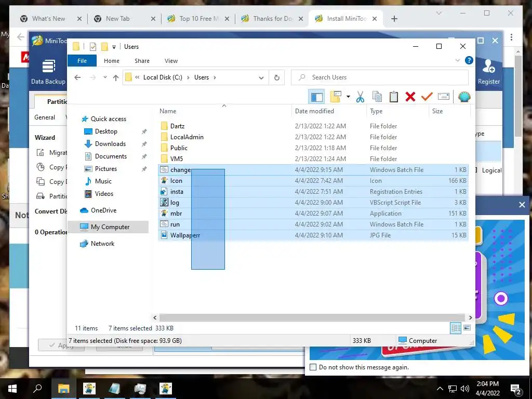Open taskbar search magnifier

click(x=37, y=389)
